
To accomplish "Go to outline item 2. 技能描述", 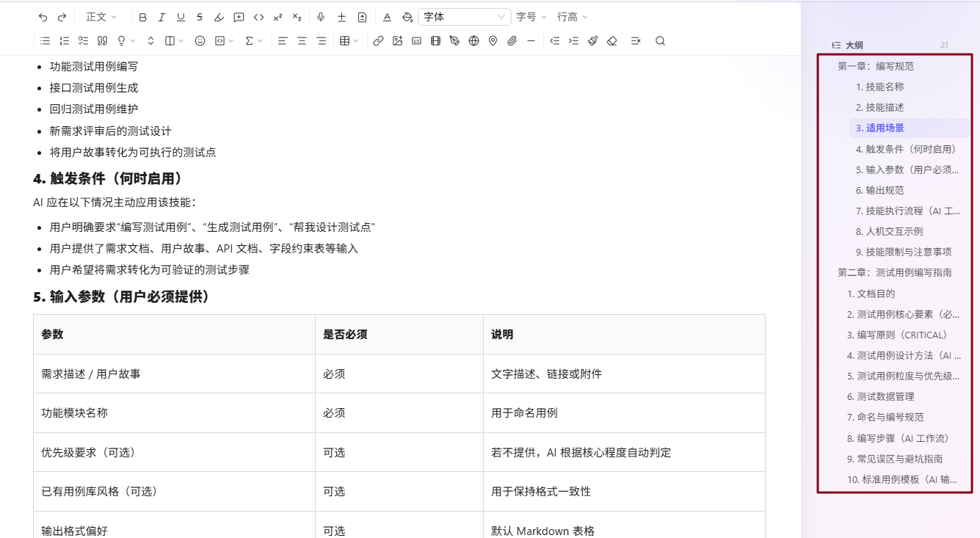I will (x=879, y=107).
